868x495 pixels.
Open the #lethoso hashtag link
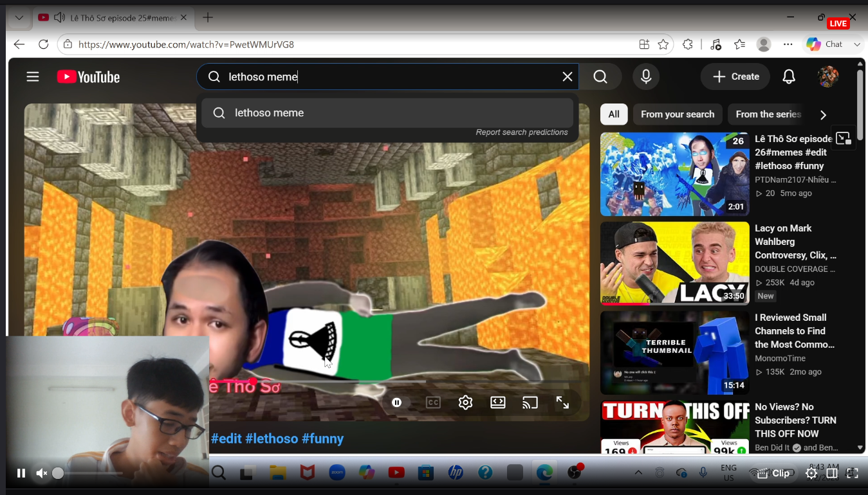(x=272, y=438)
